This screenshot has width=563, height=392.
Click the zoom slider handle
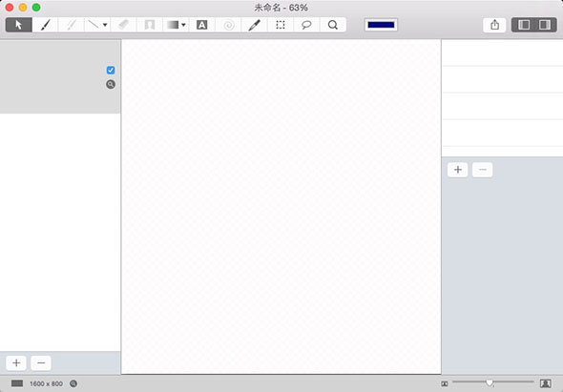(x=489, y=382)
